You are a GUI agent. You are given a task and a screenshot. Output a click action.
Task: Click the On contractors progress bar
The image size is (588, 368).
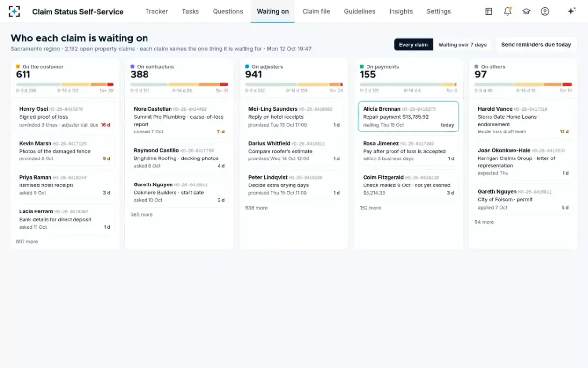pyautogui.click(x=179, y=84)
